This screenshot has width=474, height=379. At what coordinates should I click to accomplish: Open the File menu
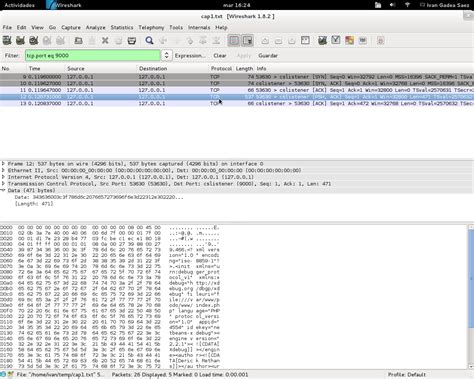pyautogui.click(x=7, y=27)
